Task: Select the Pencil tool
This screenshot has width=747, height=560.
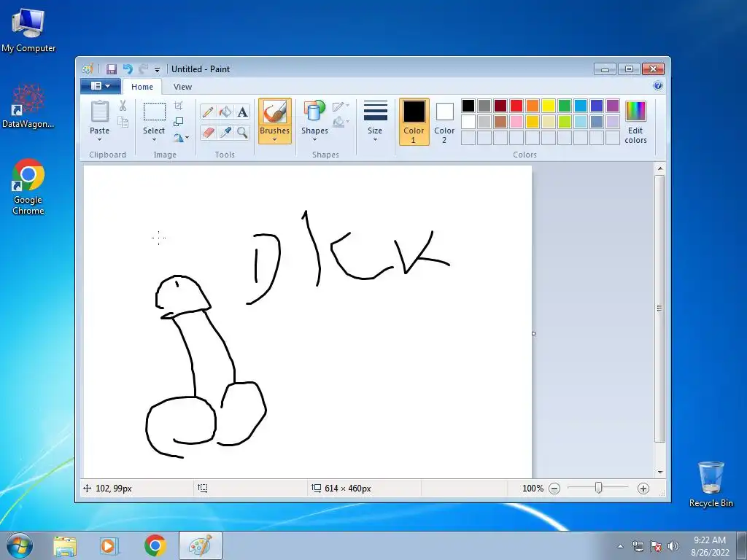Action: click(x=208, y=112)
